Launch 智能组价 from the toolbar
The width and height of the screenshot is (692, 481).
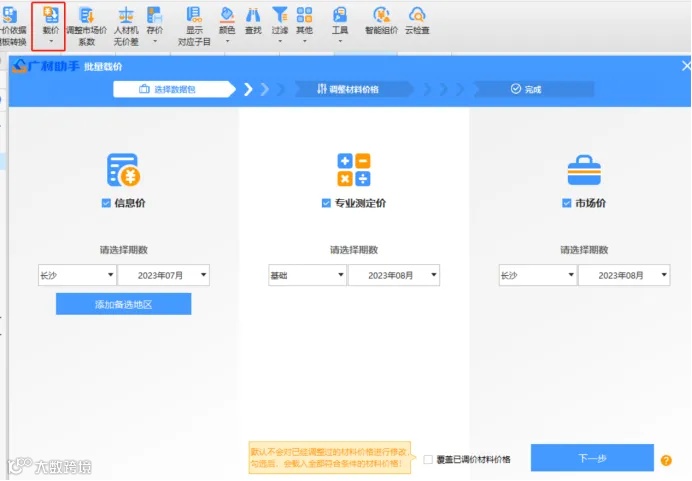[381, 20]
